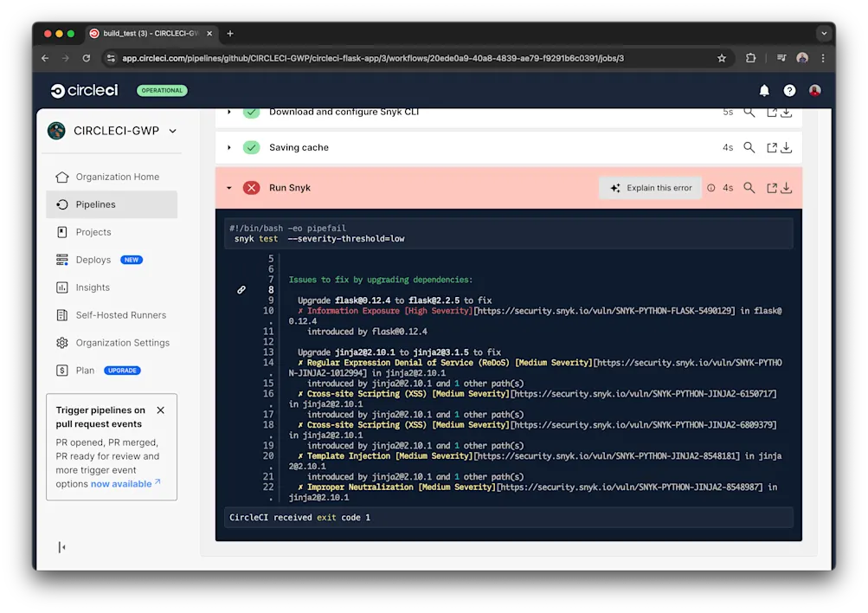
Task: Copy link to log line 8
Action: tap(241, 289)
